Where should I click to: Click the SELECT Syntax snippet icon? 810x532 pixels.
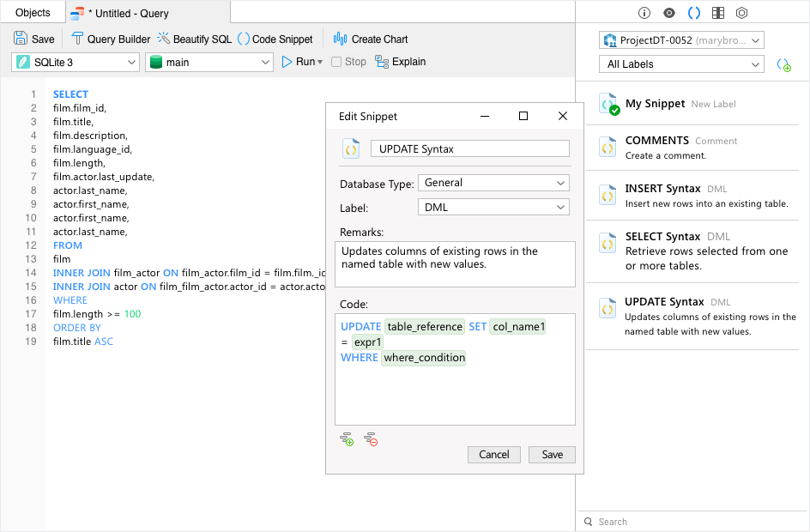[x=607, y=243]
